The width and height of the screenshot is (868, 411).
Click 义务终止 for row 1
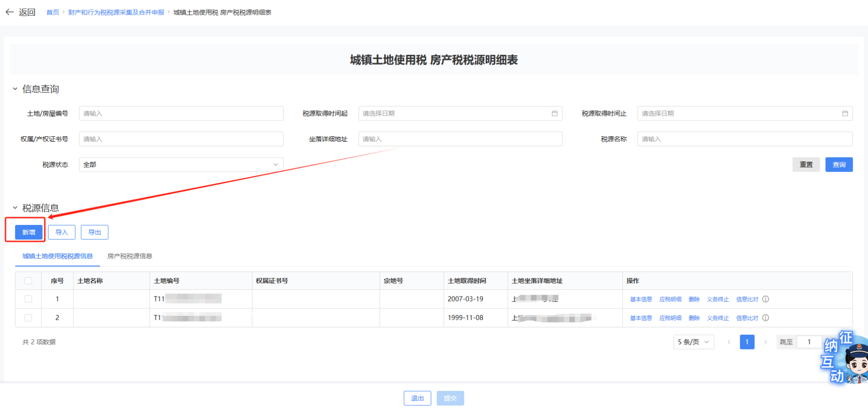click(718, 299)
